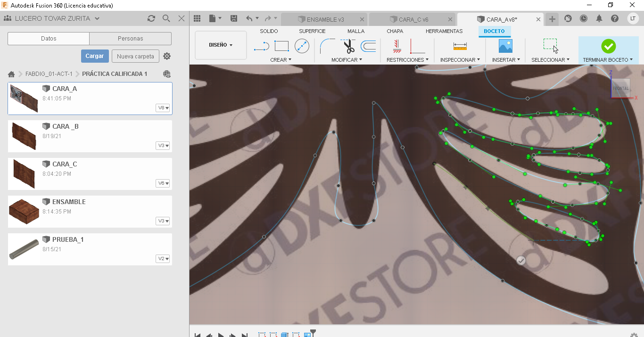This screenshot has height=337, width=644.
Task: Select the BOCETO tab
Action: tap(494, 31)
